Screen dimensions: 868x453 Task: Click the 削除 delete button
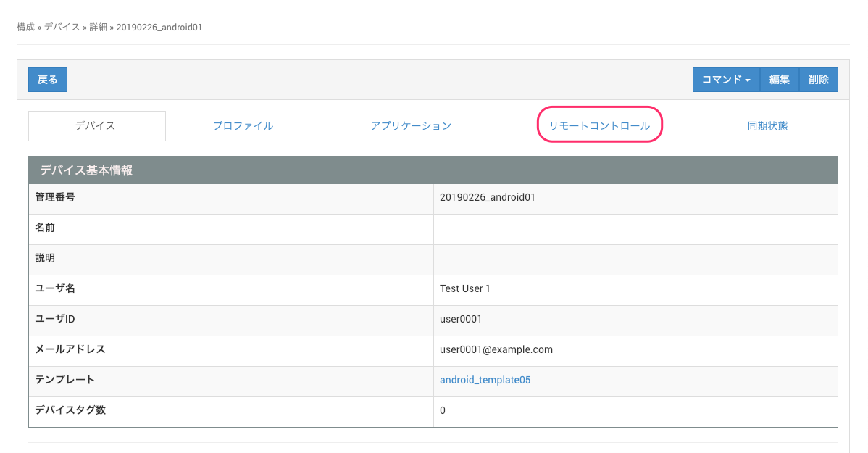pos(819,80)
